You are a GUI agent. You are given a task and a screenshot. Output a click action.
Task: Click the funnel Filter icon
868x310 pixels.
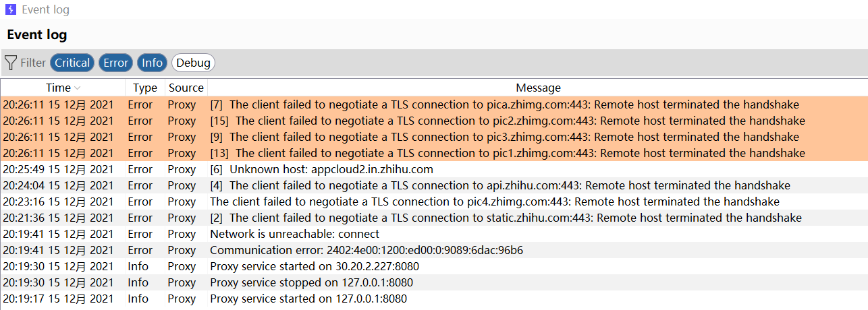[x=11, y=63]
